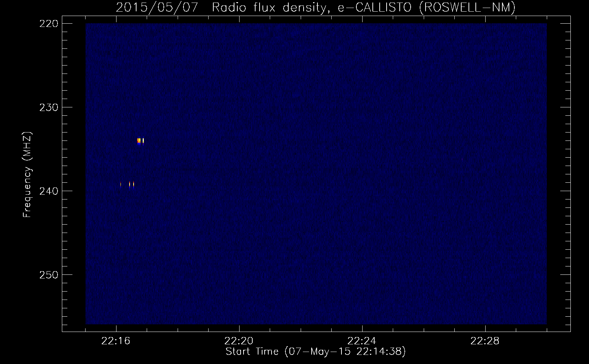Click the plot title 'Radio flux density, e-CALLISTO (ROSWELL-NM)'
Screen dimensions: 589x364
[x=363, y=8]
